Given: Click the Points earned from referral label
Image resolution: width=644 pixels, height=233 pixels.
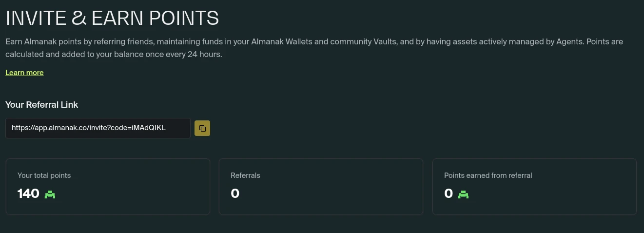Looking at the screenshot, I should point(488,175).
